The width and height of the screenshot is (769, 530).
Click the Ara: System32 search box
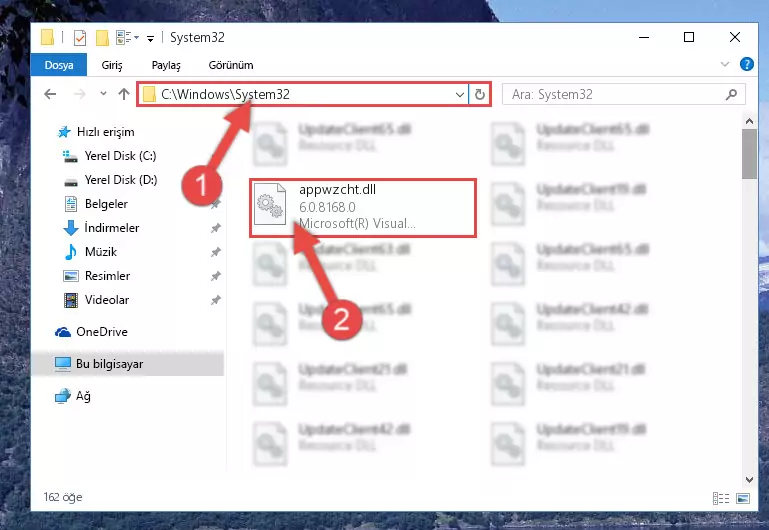[x=624, y=94]
